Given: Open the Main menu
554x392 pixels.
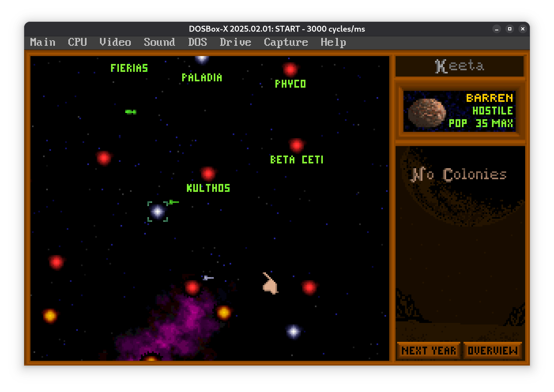Looking at the screenshot, I should point(43,42).
